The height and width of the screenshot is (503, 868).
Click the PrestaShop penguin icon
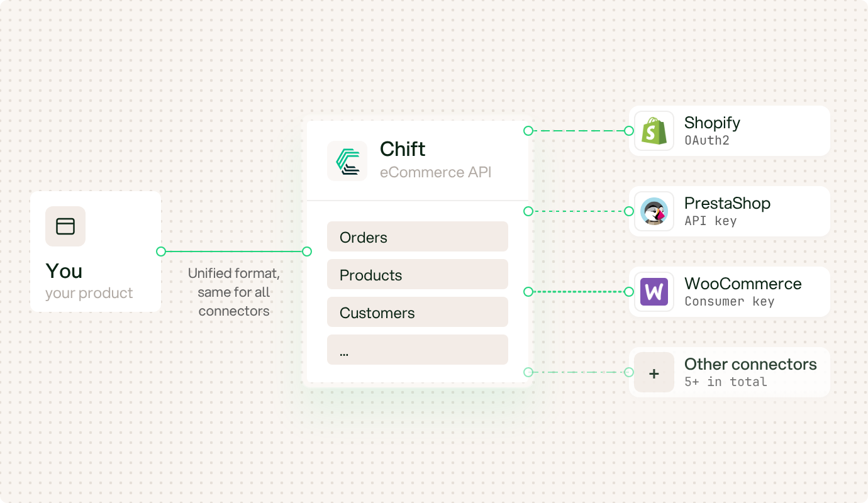[654, 211]
